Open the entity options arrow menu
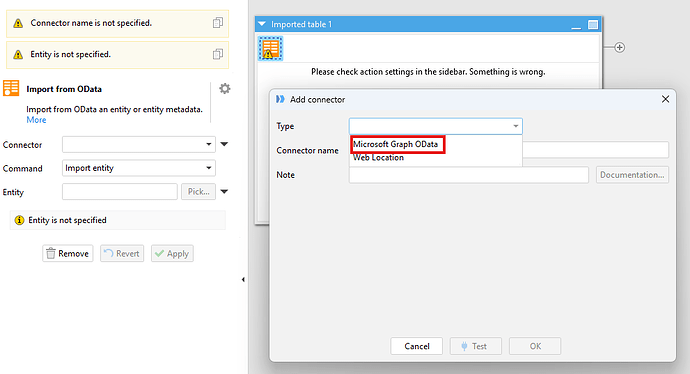690x374 pixels. (x=224, y=191)
